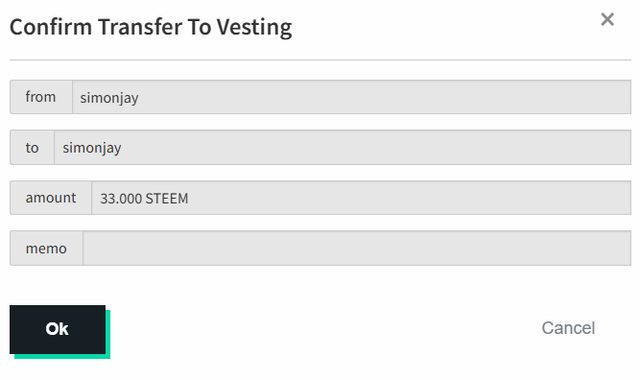
Task: Click the Confirm Transfer To Vesting heading
Action: [151, 27]
